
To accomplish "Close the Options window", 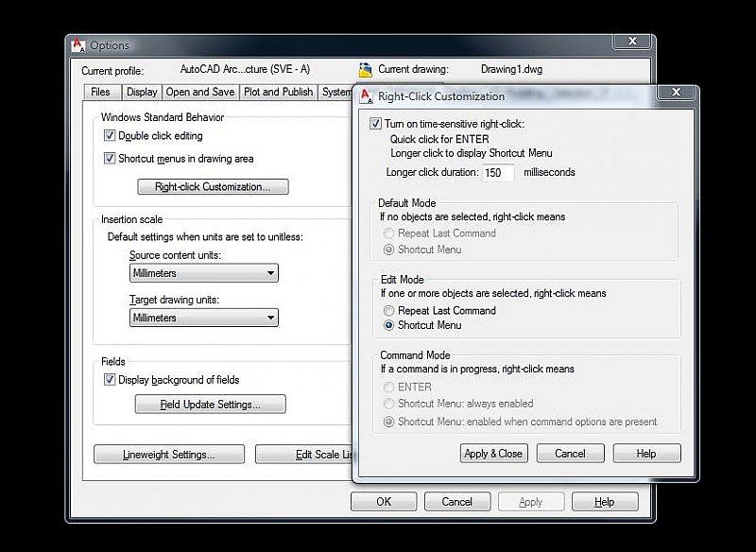I will pos(632,42).
